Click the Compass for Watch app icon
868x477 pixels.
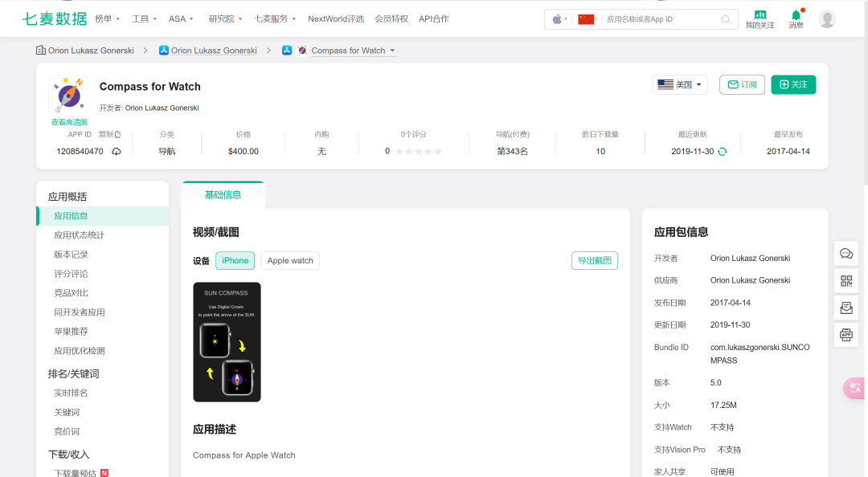68,96
